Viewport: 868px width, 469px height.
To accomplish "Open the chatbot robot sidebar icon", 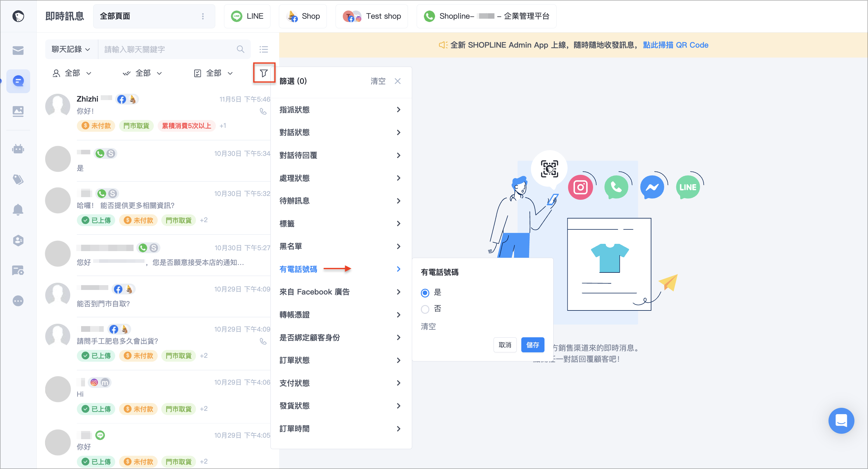I will 18,149.
